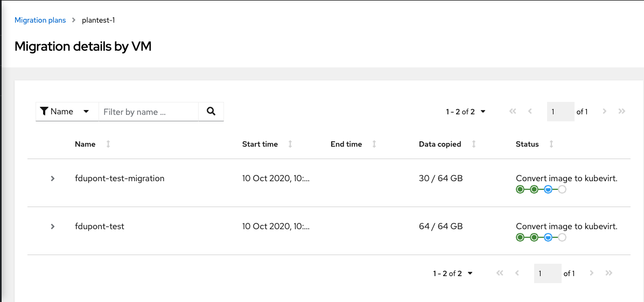Go to next page in top pagination
The image size is (644, 302).
click(x=605, y=112)
